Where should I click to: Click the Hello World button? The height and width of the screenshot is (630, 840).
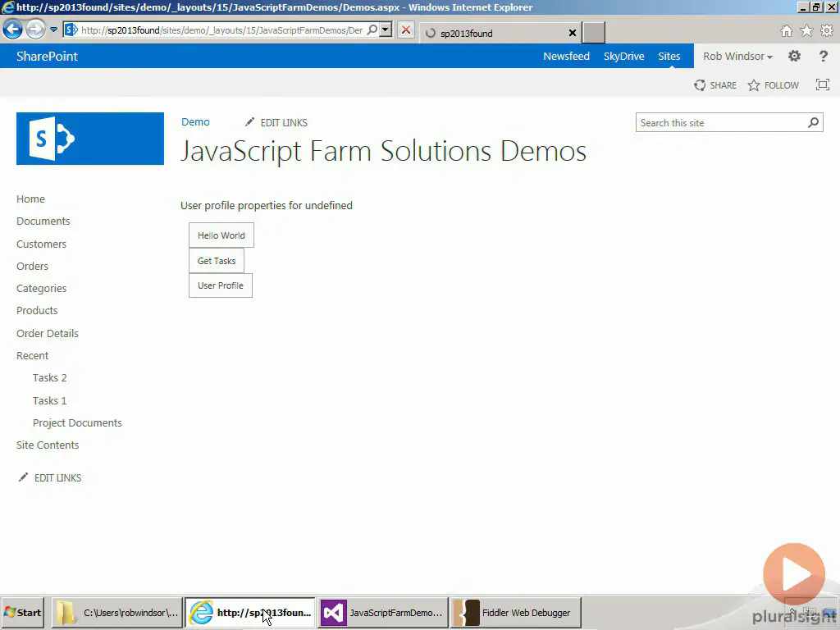click(x=221, y=235)
